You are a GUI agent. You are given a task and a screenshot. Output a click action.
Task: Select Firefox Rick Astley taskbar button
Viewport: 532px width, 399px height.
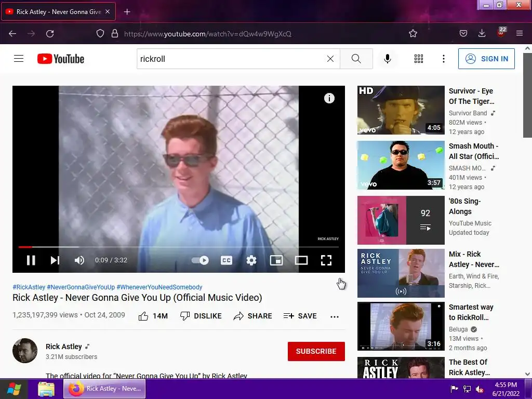point(104,389)
